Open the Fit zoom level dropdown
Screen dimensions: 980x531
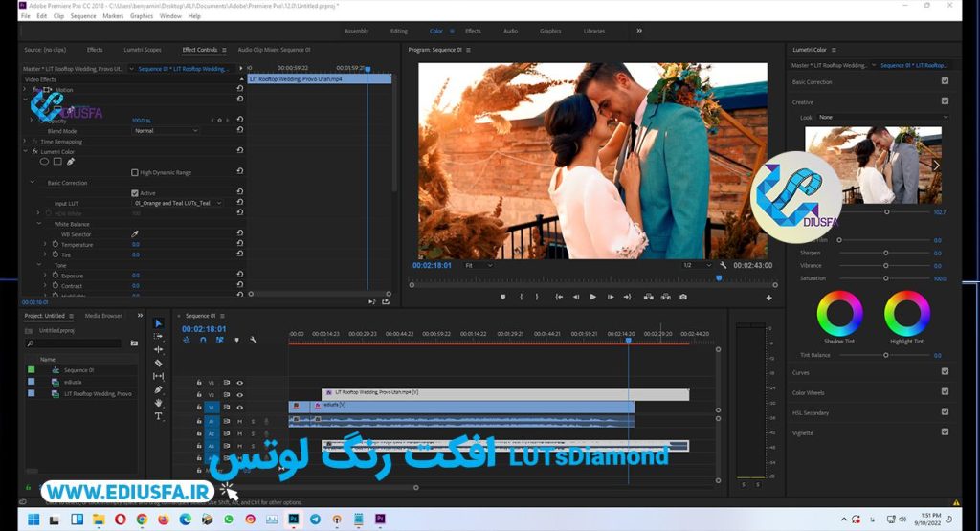pyautogui.click(x=479, y=266)
